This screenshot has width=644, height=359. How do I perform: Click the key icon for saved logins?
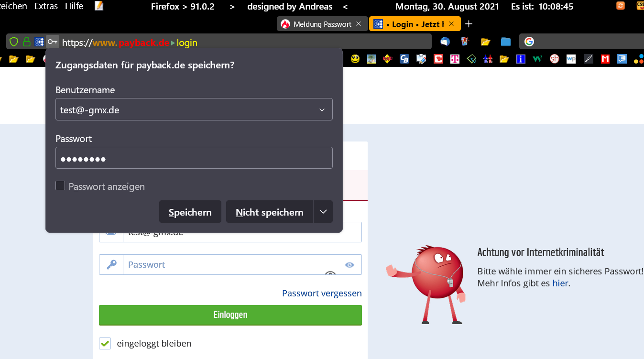coord(52,42)
